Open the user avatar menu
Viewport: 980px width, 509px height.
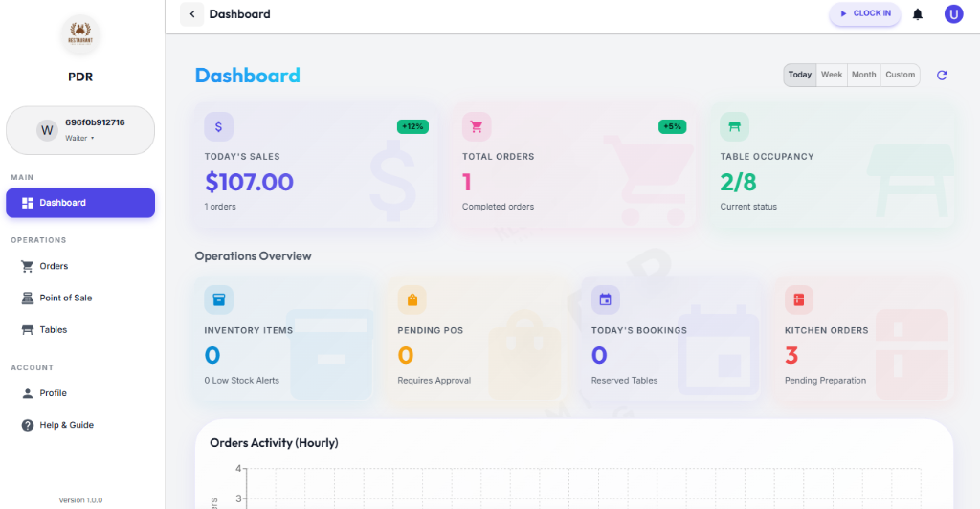pos(953,13)
